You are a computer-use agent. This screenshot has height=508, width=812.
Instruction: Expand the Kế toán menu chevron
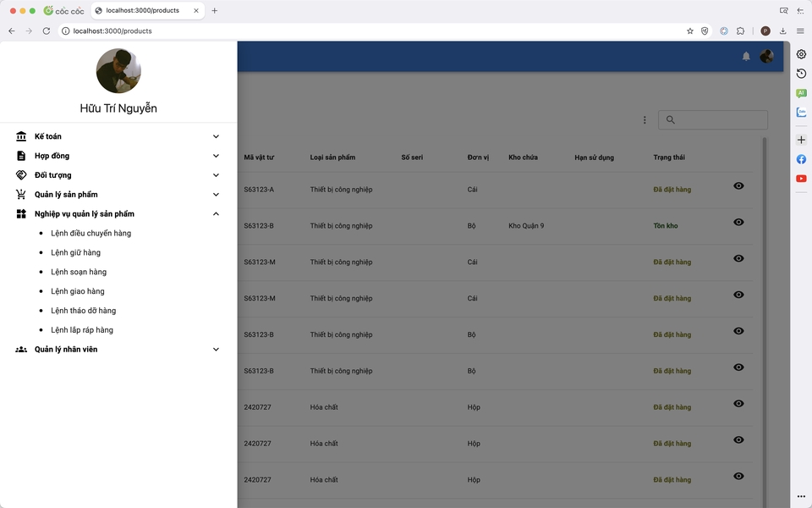216,136
